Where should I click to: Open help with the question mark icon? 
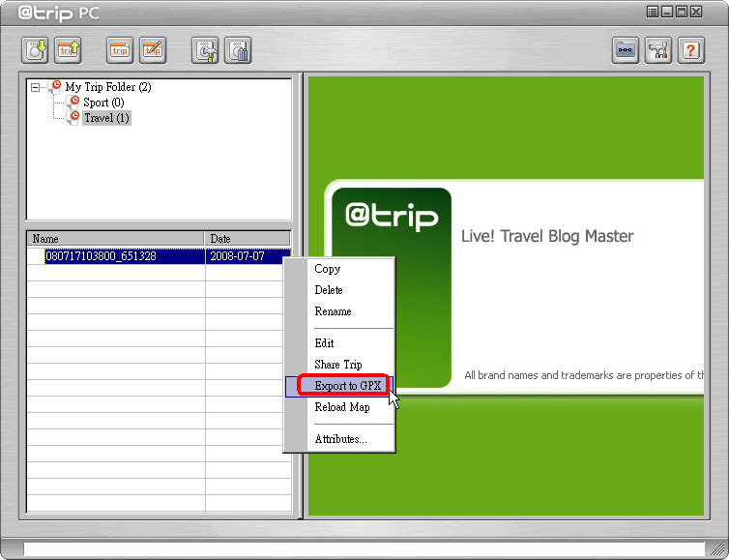click(x=691, y=50)
